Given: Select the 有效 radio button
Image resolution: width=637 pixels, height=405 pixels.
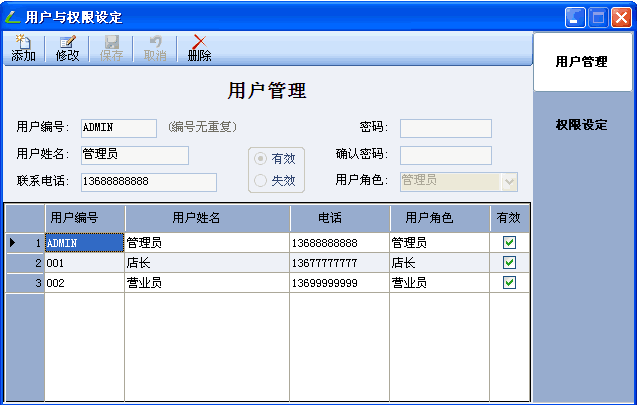Looking at the screenshot, I should click(261, 158).
